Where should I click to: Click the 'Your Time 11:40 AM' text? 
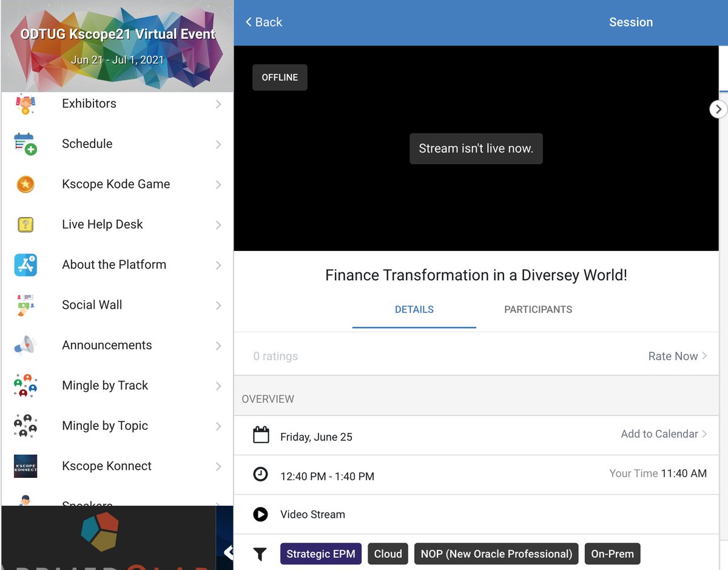pos(658,474)
